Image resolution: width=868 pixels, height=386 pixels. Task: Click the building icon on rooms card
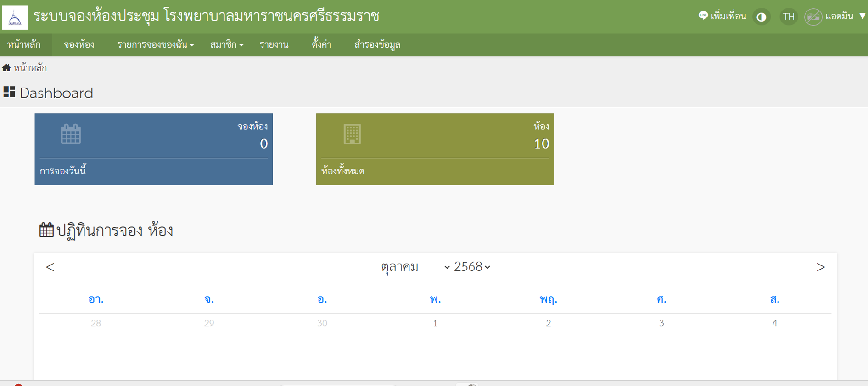point(353,134)
